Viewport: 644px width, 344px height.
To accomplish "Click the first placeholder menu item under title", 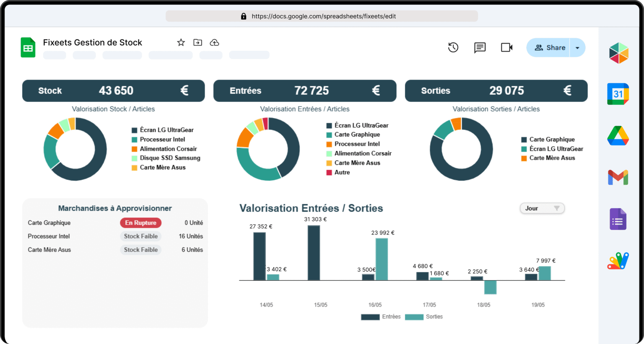I will pos(55,55).
